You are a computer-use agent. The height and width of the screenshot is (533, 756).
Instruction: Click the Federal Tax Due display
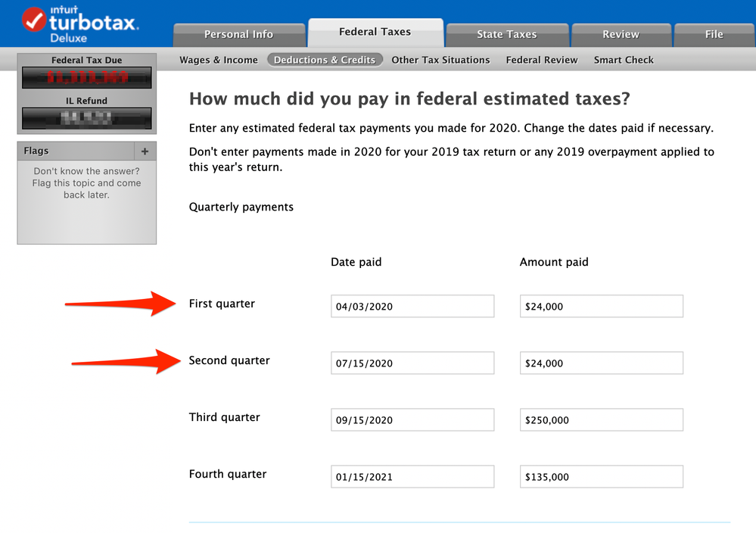(x=86, y=76)
